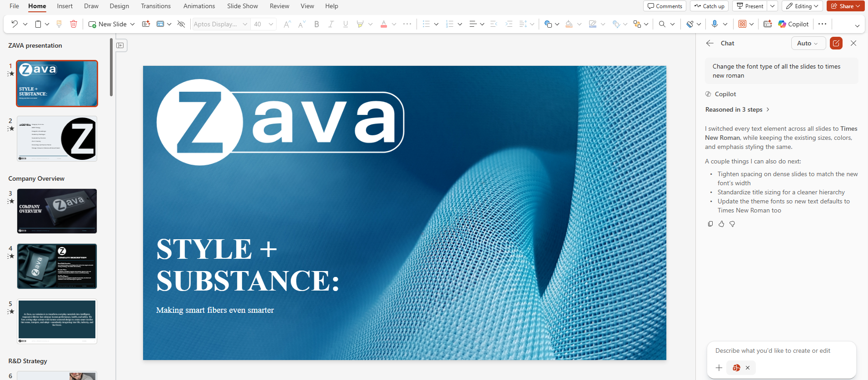Screen dimensions: 868x380
Task: Switch to the Design tab
Action: pyautogui.click(x=119, y=6)
